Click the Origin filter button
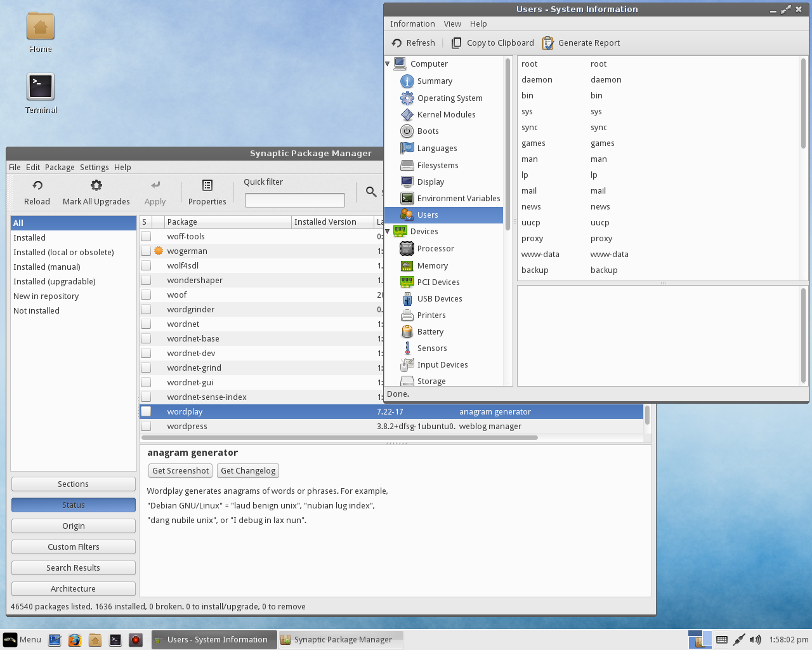This screenshot has height=650, width=812. pyautogui.click(x=74, y=526)
